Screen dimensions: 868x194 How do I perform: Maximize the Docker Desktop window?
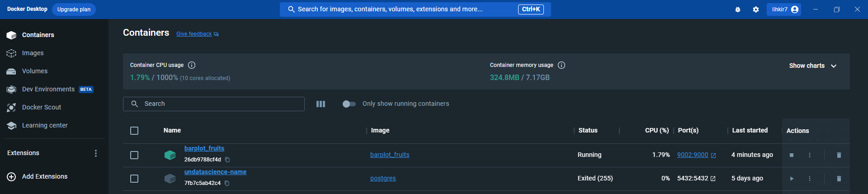[x=837, y=9]
